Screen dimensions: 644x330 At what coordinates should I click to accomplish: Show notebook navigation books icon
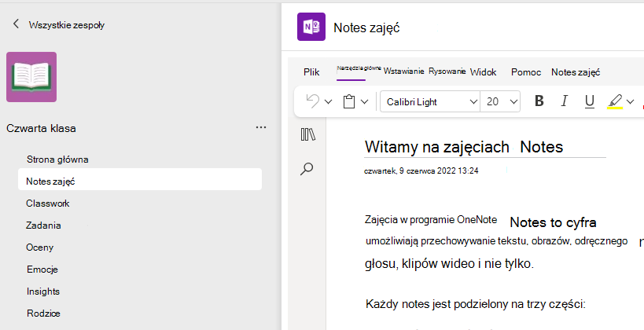pos(308,134)
